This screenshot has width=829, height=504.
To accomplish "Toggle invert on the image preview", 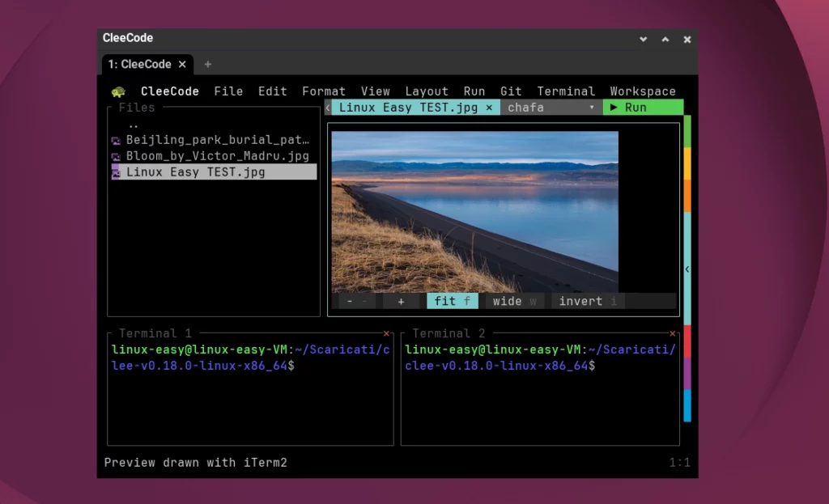I will (588, 301).
